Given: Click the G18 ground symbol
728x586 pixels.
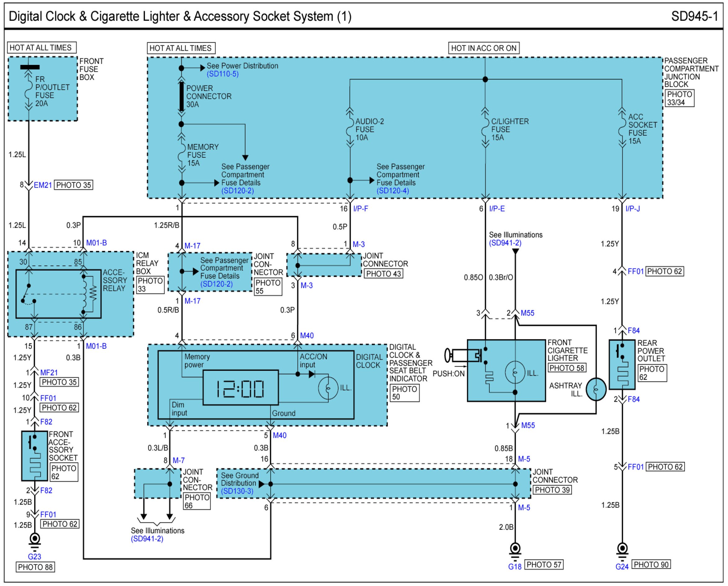Looking at the screenshot, I should click(515, 549).
